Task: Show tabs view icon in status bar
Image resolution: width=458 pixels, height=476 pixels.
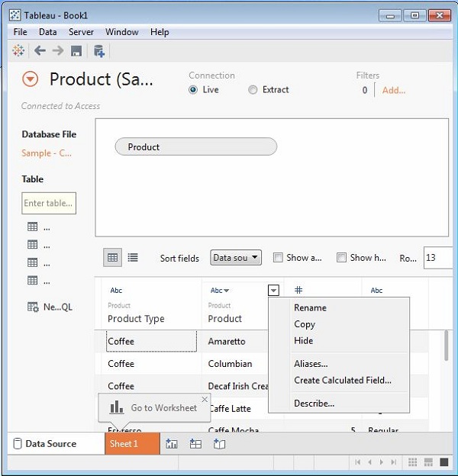Action: [444, 462]
